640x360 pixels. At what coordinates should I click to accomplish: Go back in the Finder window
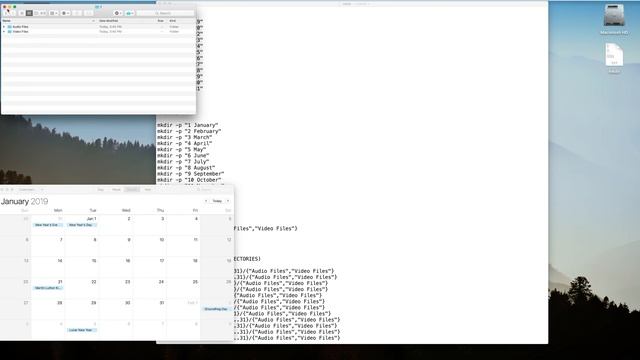pyautogui.click(x=7, y=13)
